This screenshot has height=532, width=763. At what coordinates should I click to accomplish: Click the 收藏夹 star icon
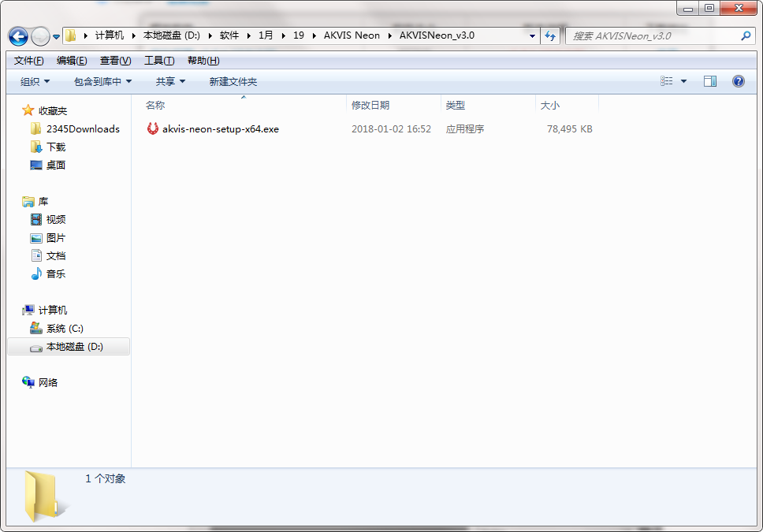coord(28,110)
